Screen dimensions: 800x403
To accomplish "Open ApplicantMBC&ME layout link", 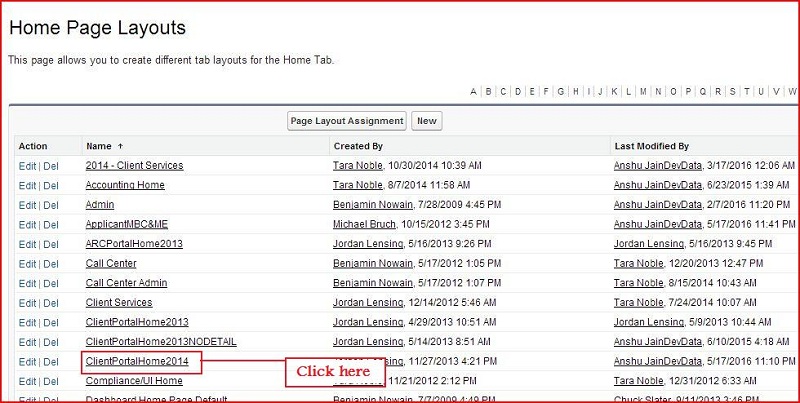I will tap(127, 224).
